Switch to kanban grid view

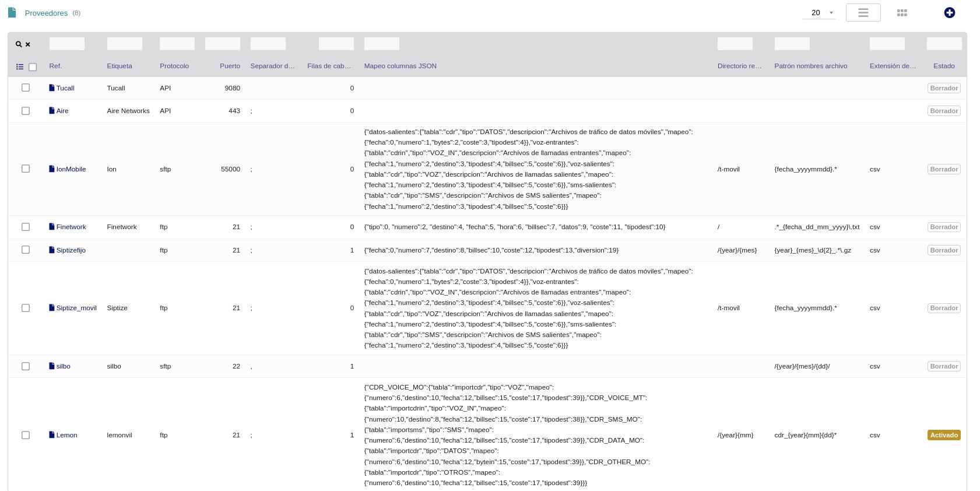coord(902,13)
